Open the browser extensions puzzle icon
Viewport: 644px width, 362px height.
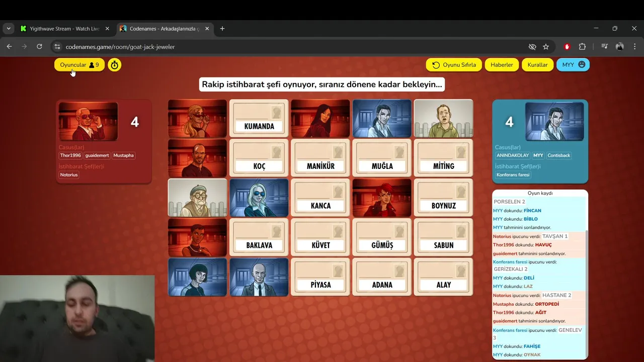[x=582, y=47]
